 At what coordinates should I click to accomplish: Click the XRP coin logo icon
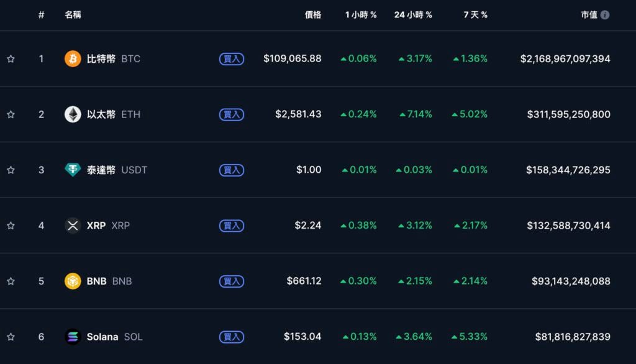(x=73, y=225)
